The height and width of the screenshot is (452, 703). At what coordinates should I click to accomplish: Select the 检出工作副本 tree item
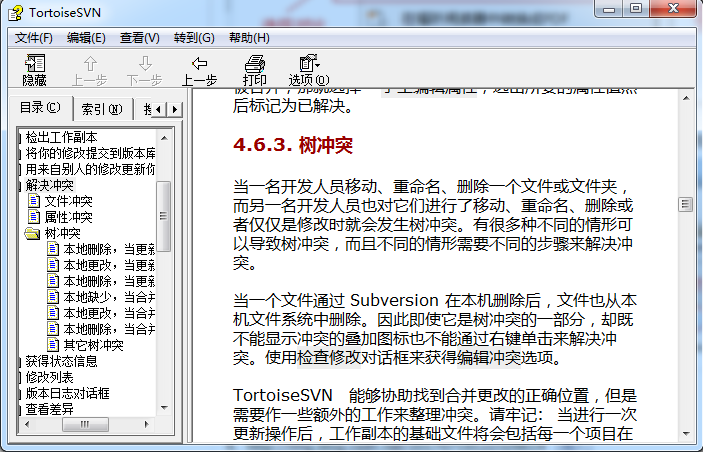coord(61,137)
